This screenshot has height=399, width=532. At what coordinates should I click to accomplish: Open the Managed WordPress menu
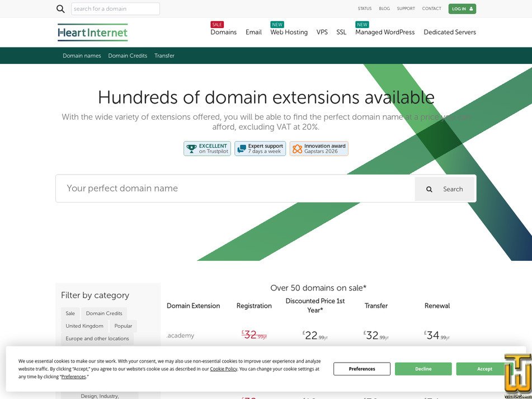coord(385,32)
